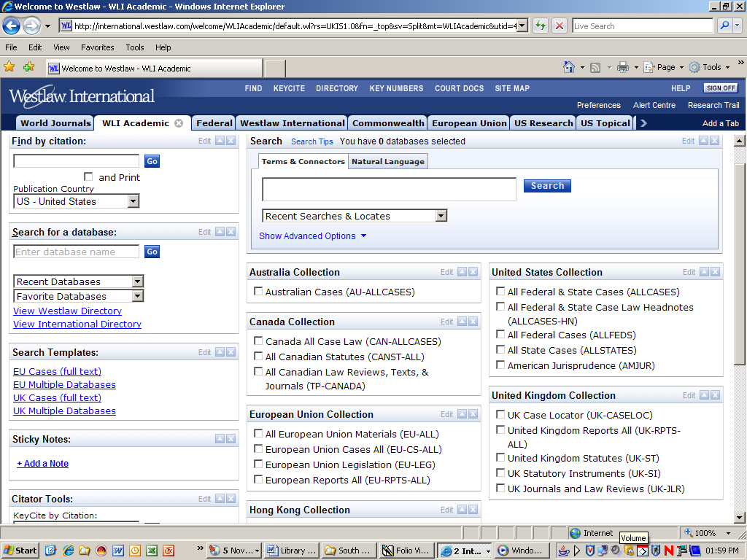Check Australian Cases (AU-ALLCASES)

coord(258,291)
